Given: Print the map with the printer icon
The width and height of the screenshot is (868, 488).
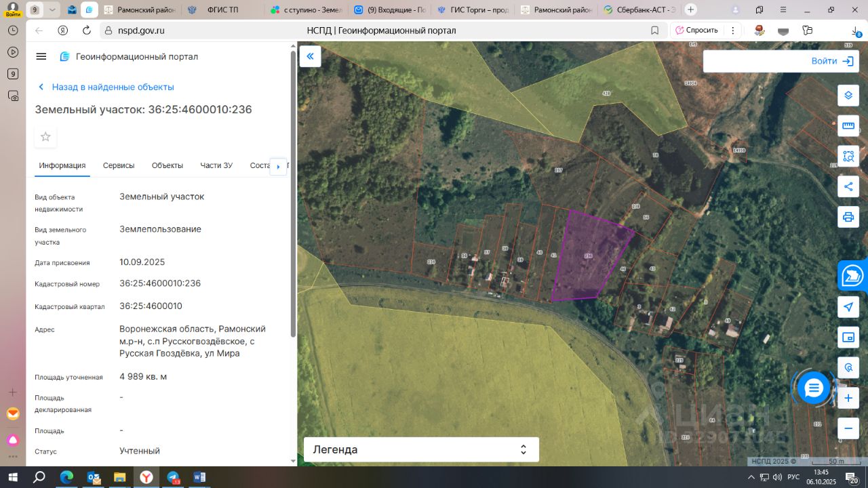Looking at the screenshot, I should [x=848, y=217].
